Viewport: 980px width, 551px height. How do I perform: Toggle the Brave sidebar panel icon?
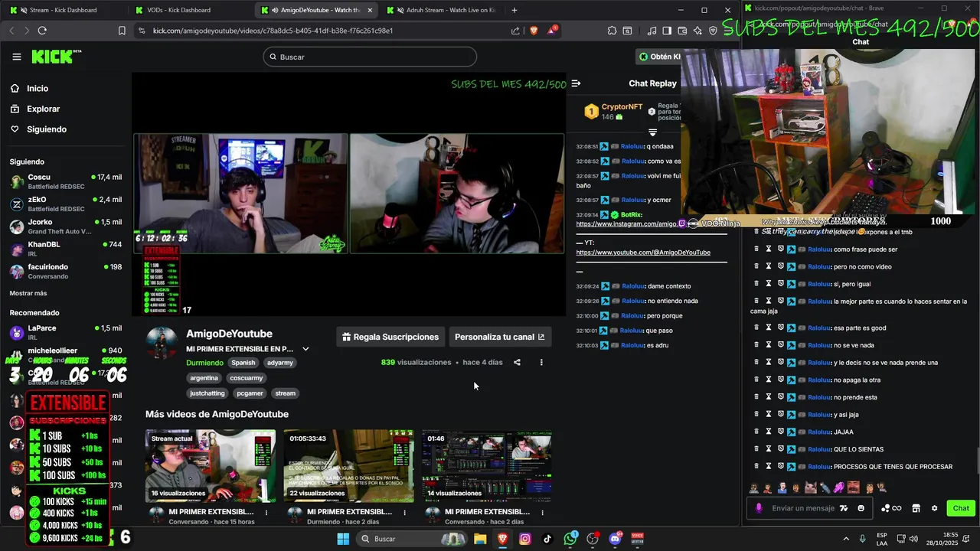click(667, 31)
